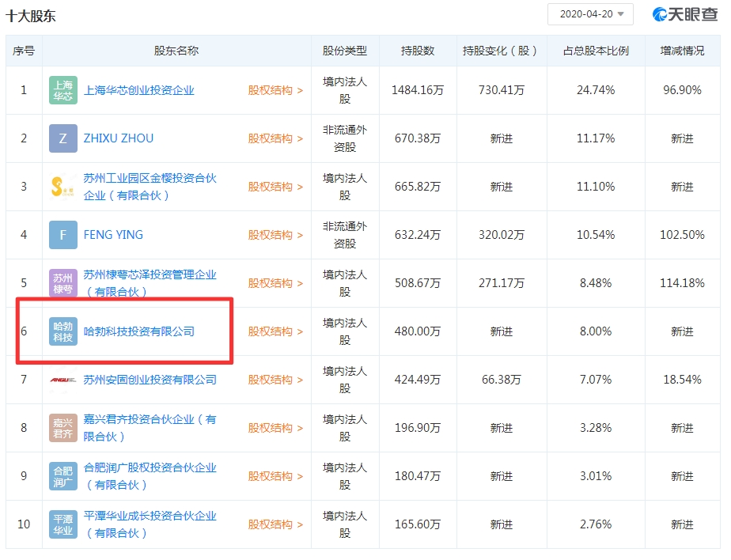Open 上海华芯创业投资企业 shareholder link
731x560 pixels.
(x=139, y=90)
